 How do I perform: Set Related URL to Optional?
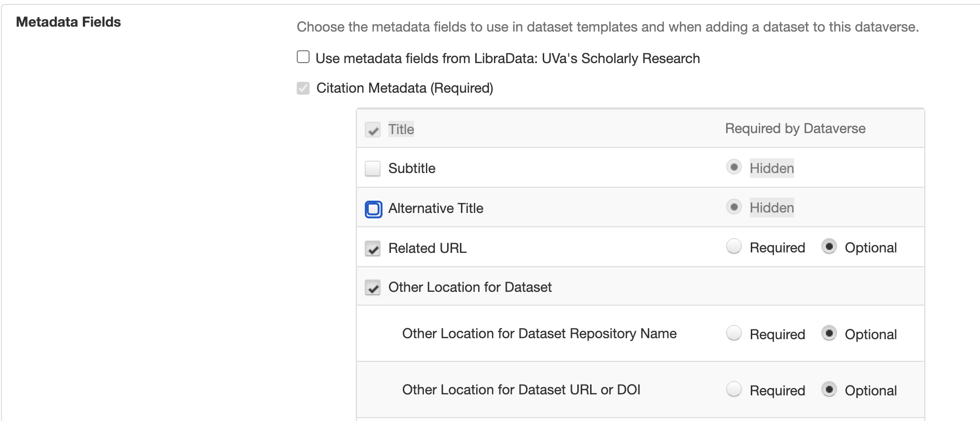click(829, 246)
